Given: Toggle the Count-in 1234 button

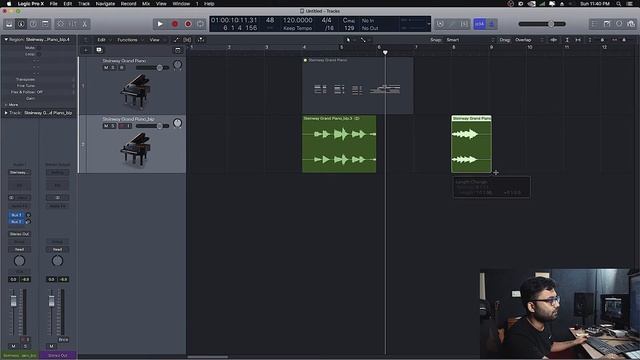Looking at the screenshot, I should (x=480, y=24).
